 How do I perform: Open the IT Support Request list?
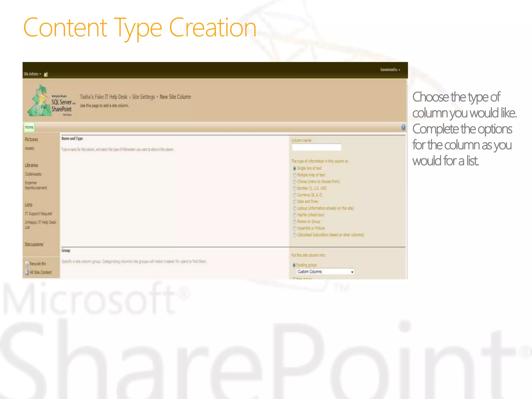pos(38,214)
